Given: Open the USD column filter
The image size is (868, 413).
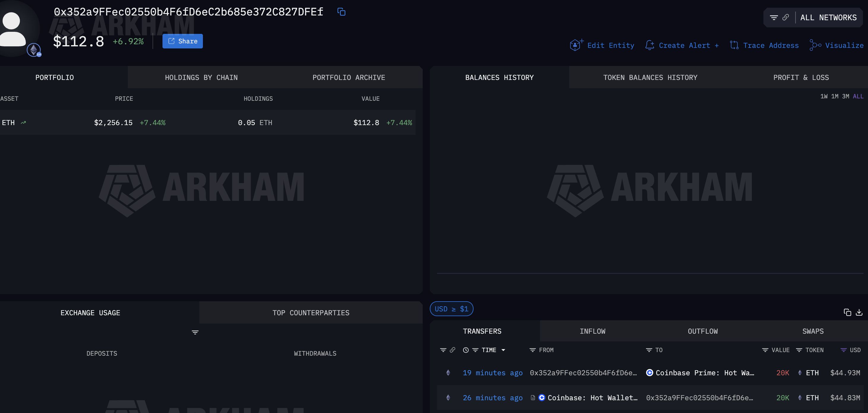Looking at the screenshot, I should click(x=843, y=350).
